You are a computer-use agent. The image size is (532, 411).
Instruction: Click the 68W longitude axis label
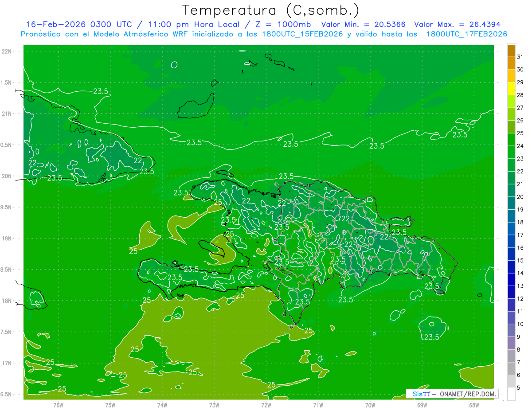click(x=474, y=405)
